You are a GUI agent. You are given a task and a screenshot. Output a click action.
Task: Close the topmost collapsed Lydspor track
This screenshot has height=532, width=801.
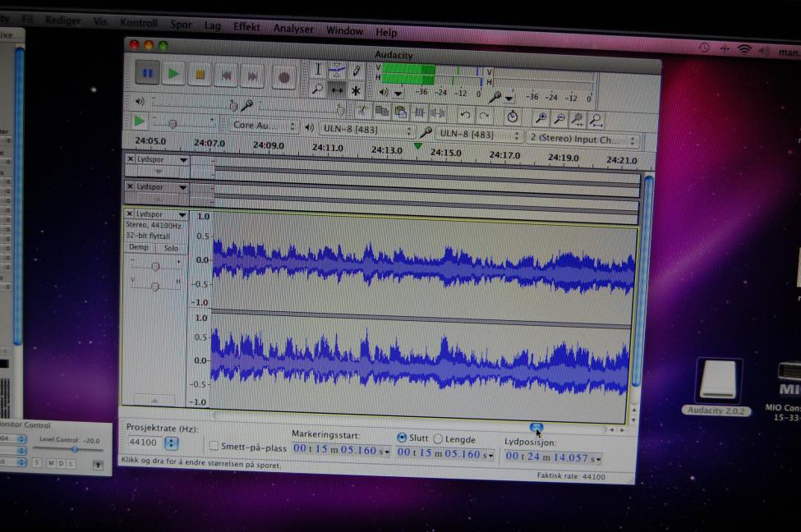pyautogui.click(x=131, y=158)
